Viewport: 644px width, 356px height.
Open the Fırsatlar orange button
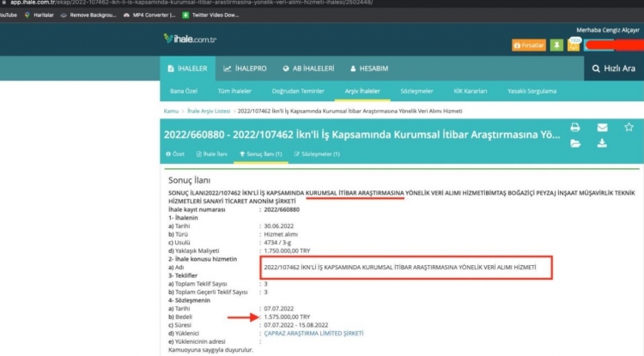(529, 44)
